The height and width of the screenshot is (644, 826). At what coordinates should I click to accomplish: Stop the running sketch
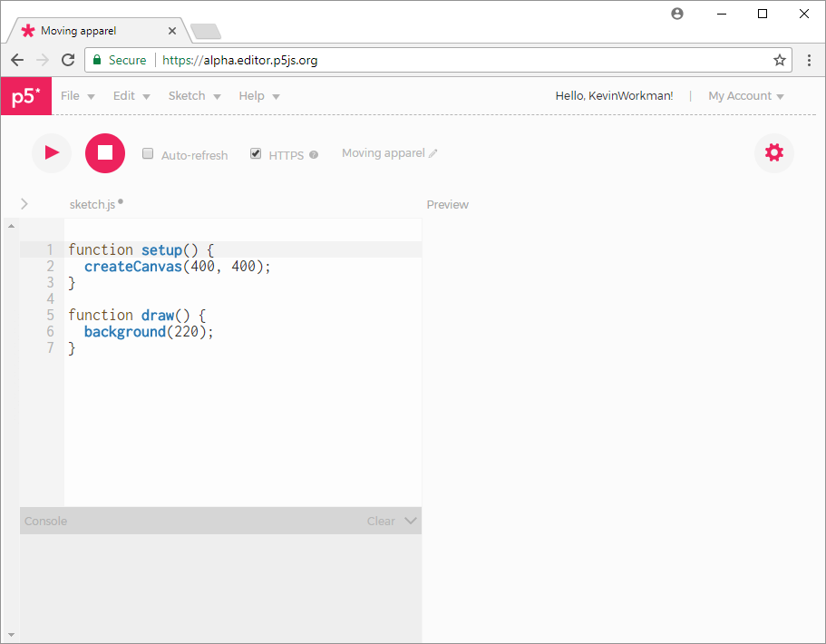[x=105, y=152]
